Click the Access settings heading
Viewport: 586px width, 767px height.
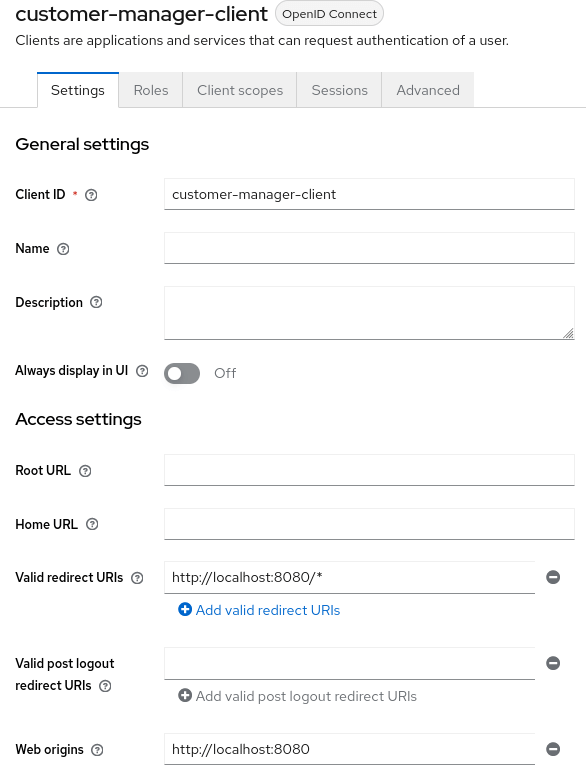coord(78,419)
